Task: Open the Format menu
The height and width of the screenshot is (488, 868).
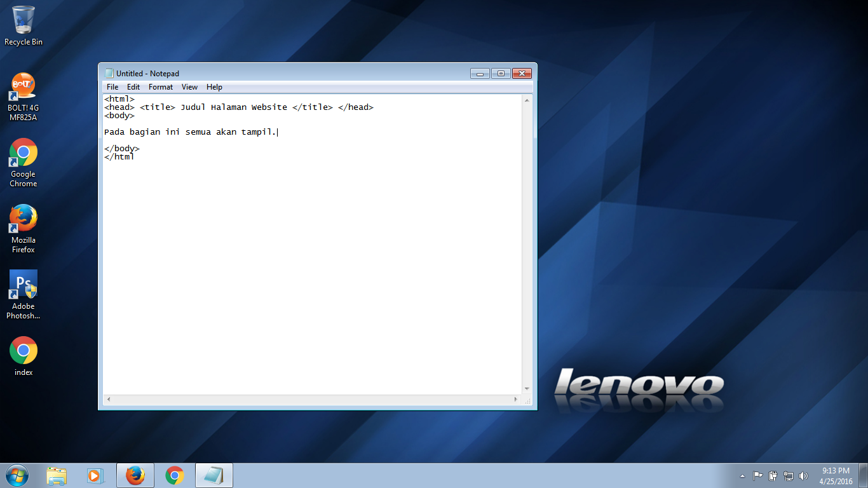Action: click(x=160, y=87)
